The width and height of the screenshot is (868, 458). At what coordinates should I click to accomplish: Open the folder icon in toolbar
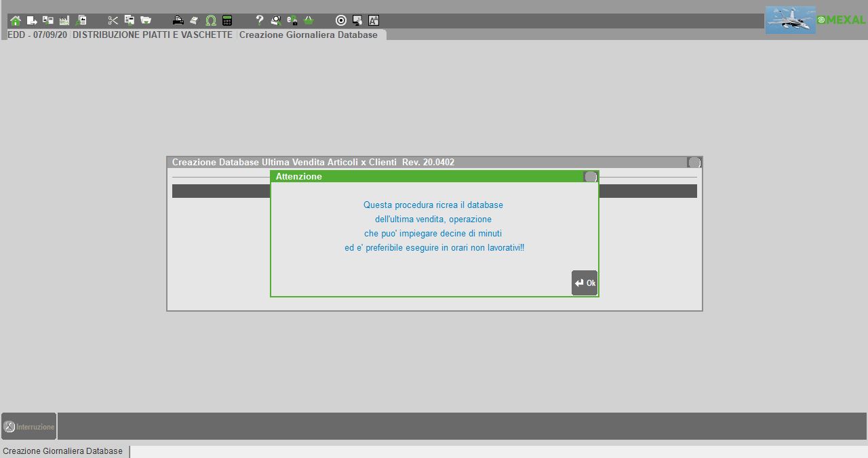[x=145, y=20]
